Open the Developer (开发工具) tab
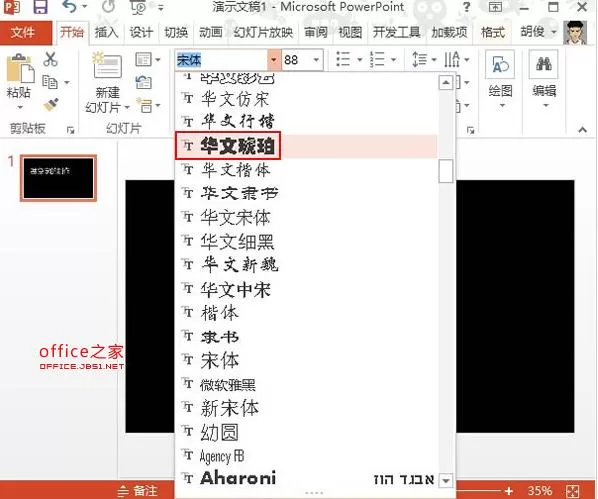The width and height of the screenshot is (598, 499). 397,33
